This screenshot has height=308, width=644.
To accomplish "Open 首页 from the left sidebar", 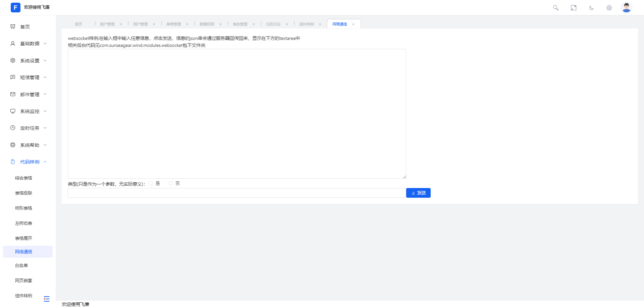I will click(x=25, y=27).
